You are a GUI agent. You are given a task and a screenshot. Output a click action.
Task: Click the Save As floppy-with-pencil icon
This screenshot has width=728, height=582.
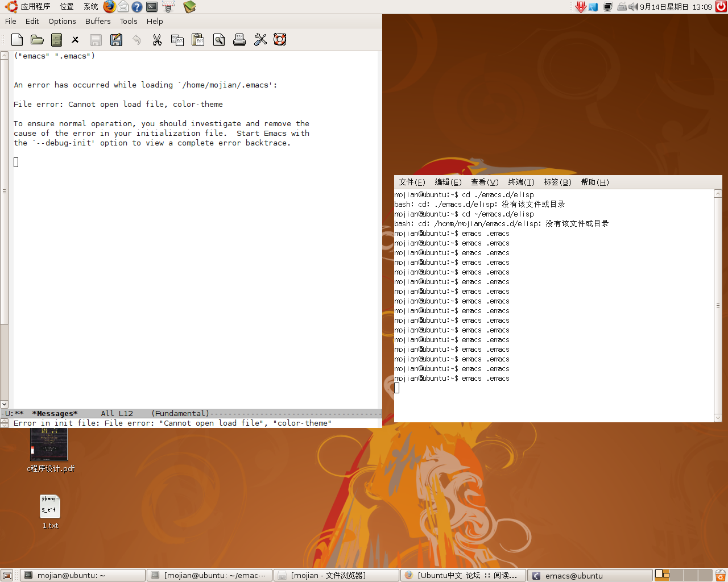coord(116,40)
